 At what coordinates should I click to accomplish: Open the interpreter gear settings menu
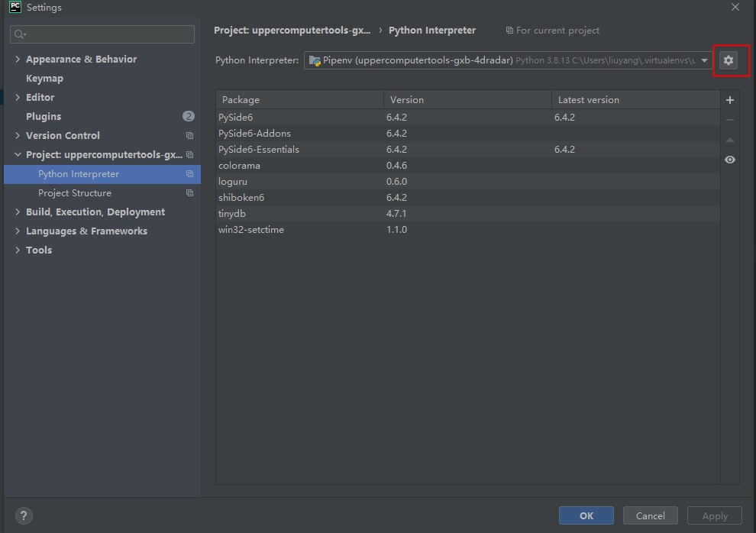coord(728,60)
